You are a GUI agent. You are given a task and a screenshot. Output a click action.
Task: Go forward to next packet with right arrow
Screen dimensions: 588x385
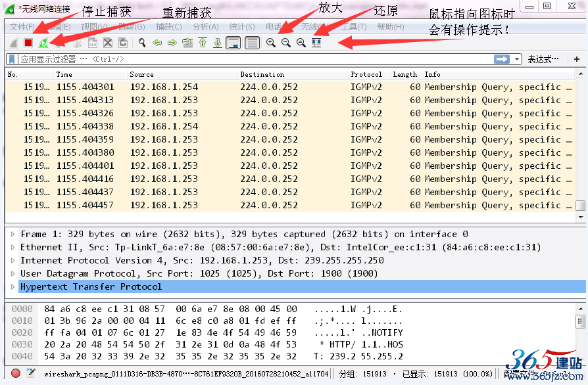coord(172,43)
